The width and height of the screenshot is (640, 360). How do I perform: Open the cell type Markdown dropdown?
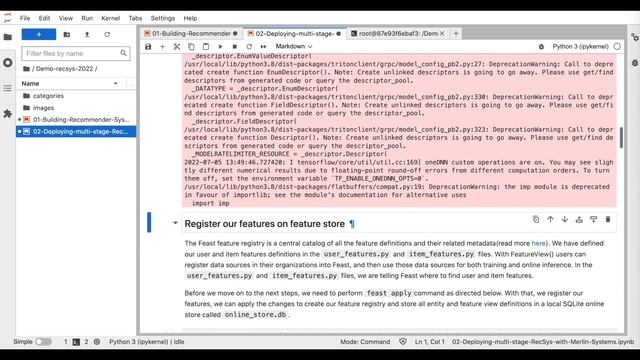(x=294, y=47)
